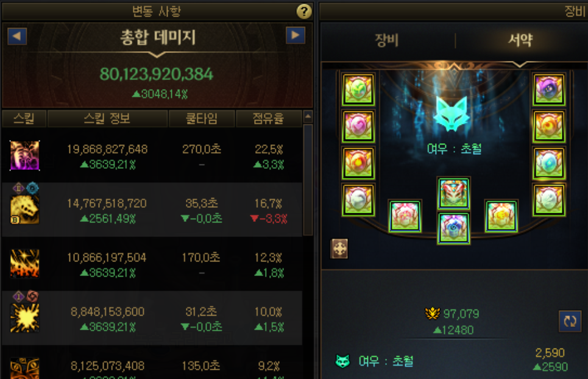Go to next stat with right arrow

pos(296,35)
